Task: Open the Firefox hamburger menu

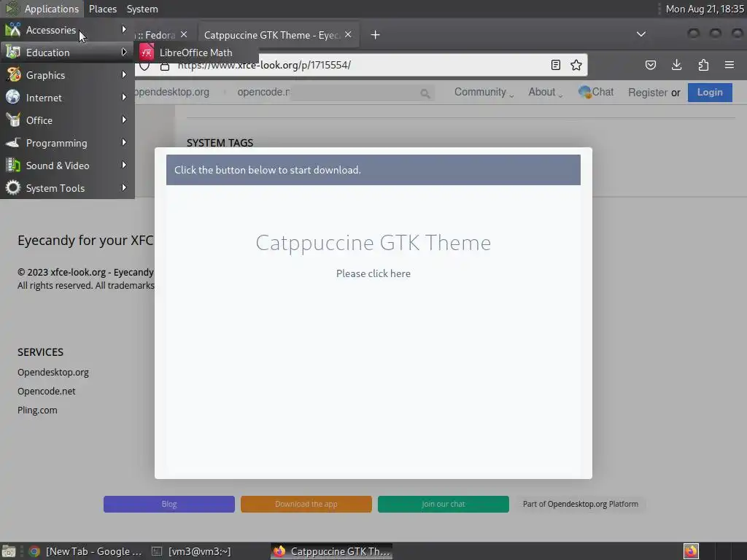Action: click(729, 65)
